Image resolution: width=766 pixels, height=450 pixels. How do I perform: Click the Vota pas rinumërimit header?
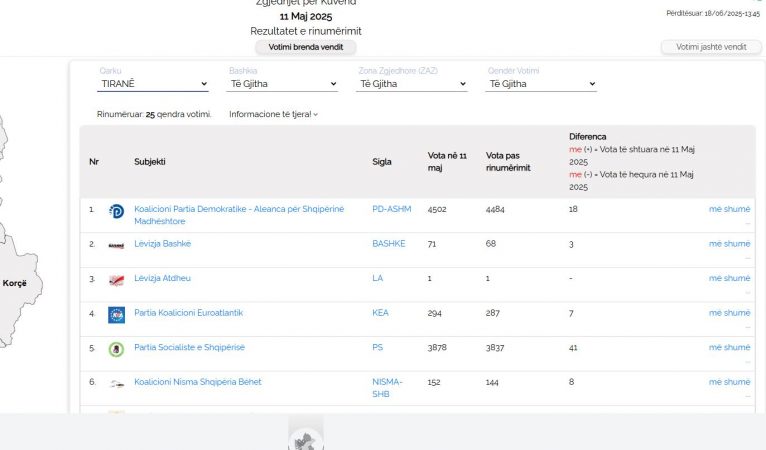(508, 162)
